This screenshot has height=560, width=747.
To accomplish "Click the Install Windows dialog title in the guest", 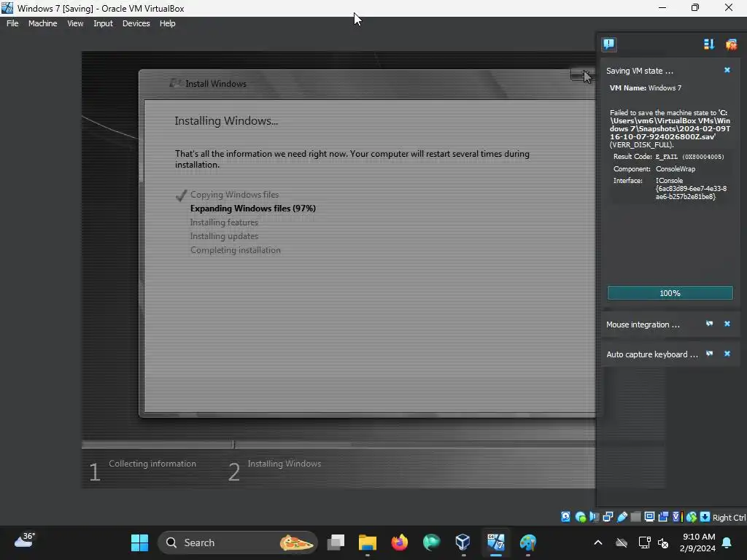I will (x=216, y=83).
